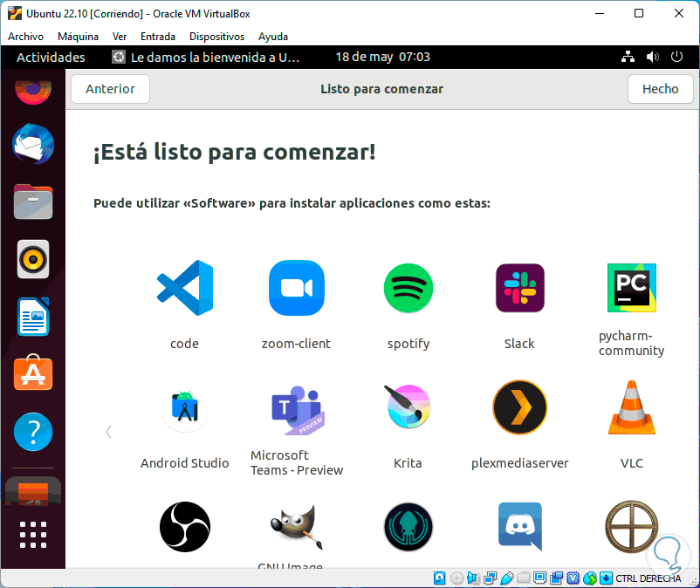Screen dimensions: 700x588
Task: Click VirtualBox network adapters status icon
Action: pos(490,578)
